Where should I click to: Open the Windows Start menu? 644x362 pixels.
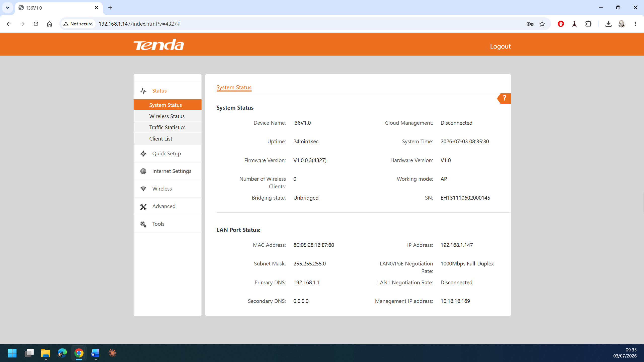pos(12,353)
